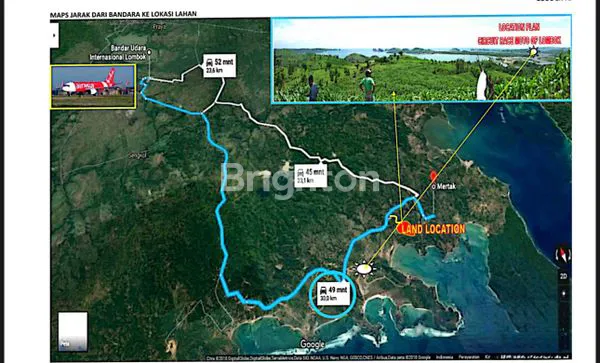Click the my-location dot button

[x=563, y=294]
